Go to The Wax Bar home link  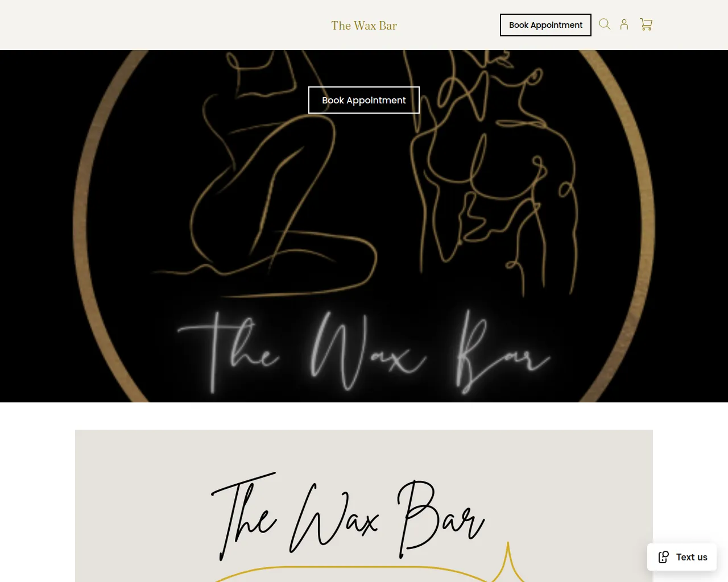(x=364, y=26)
